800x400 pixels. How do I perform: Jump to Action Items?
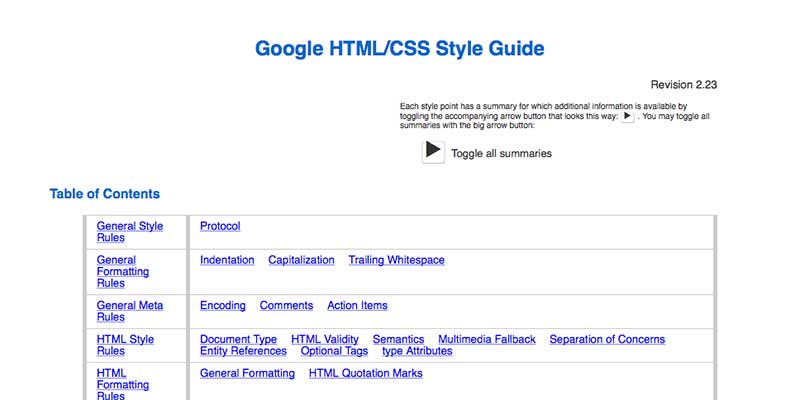[357, 306]
